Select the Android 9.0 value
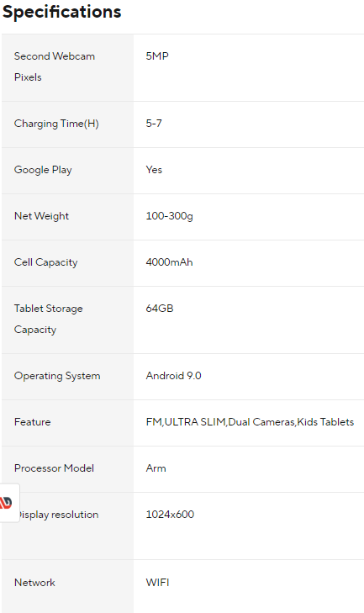Viewport: 364px width, 613px height. point(174,376)
